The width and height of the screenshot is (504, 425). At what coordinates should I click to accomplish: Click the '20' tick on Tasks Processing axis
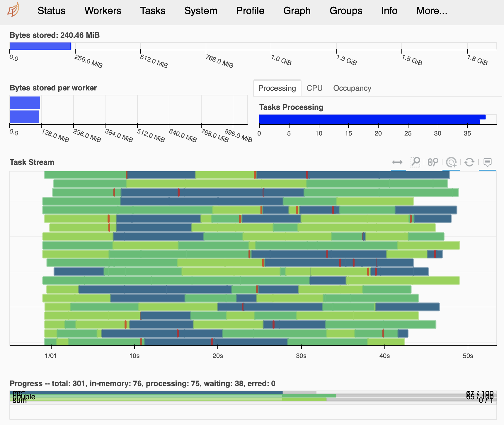click(378, 133)
